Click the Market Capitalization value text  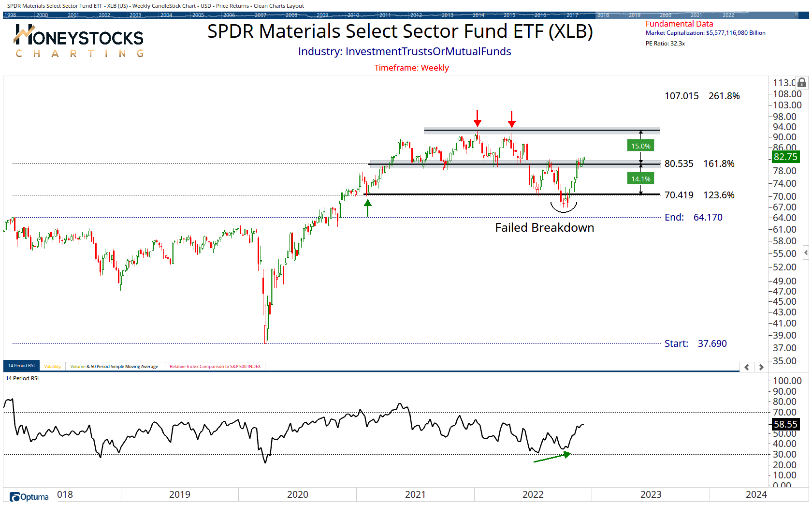(x=705, y=33)
